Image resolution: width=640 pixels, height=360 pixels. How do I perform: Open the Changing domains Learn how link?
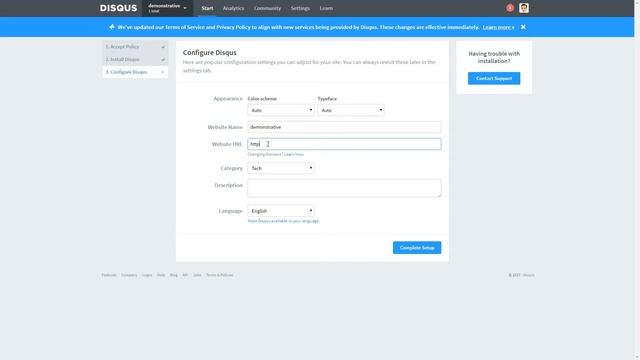(293, 154)
